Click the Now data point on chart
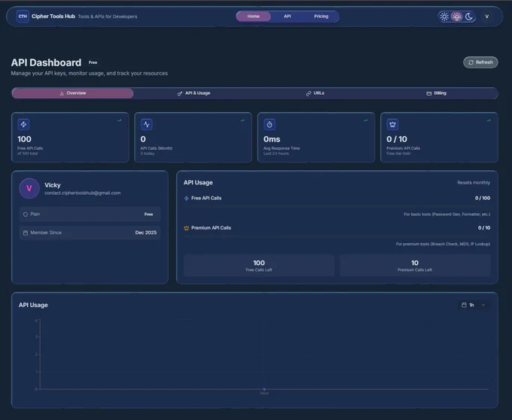 pos(264,389)
